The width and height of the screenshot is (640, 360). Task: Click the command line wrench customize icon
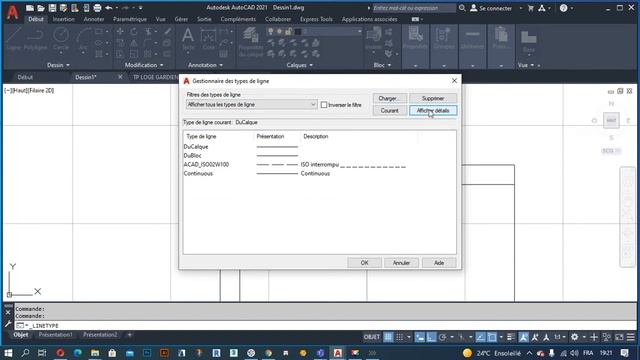click(8, 324)
